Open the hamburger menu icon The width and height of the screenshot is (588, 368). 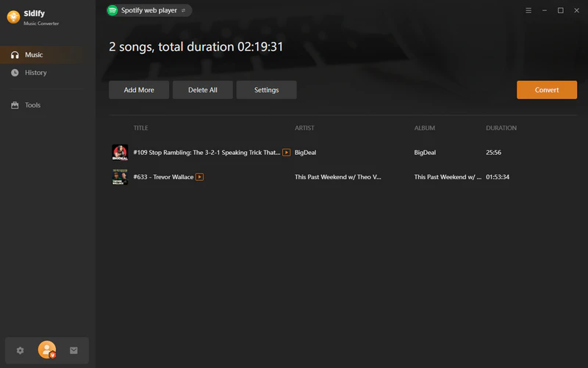click(x=528, y=10)
